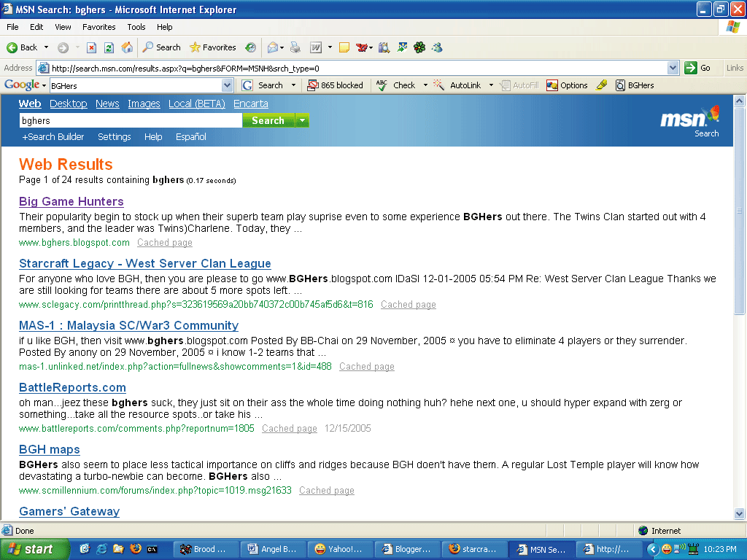Print the page with the printer icon
The image size is (747, 560).
click(295, 47)
